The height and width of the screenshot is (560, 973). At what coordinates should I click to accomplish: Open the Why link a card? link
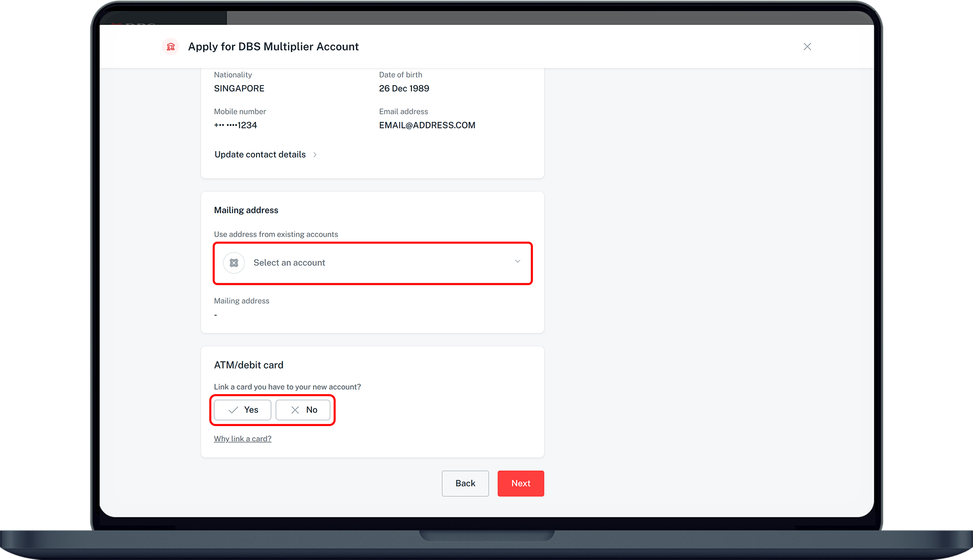243,439
